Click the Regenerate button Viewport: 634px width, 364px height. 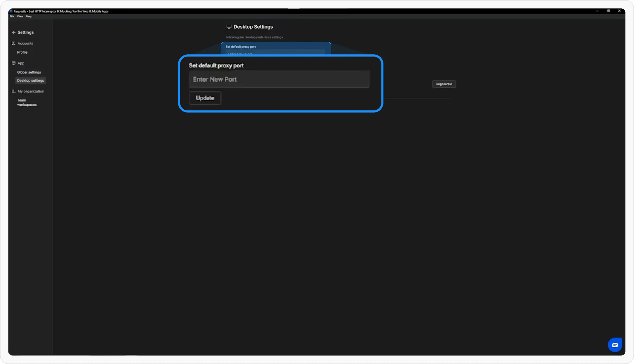(444, 84)
